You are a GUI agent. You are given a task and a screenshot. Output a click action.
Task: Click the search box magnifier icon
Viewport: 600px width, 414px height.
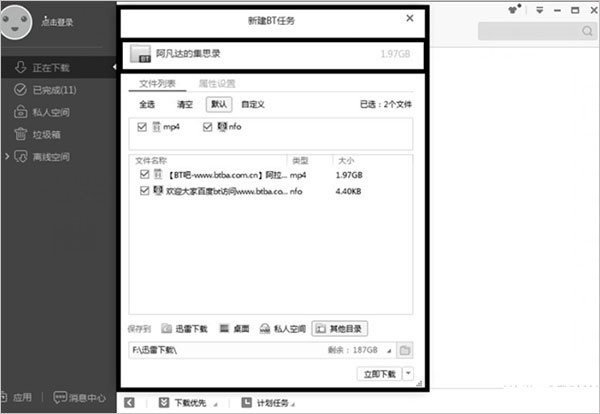(587, 31)
